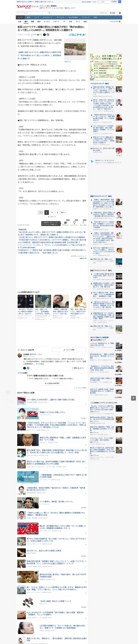Screen dimensions: 138x644
Task: Share article on X under headline
Action: pos(45,35)
